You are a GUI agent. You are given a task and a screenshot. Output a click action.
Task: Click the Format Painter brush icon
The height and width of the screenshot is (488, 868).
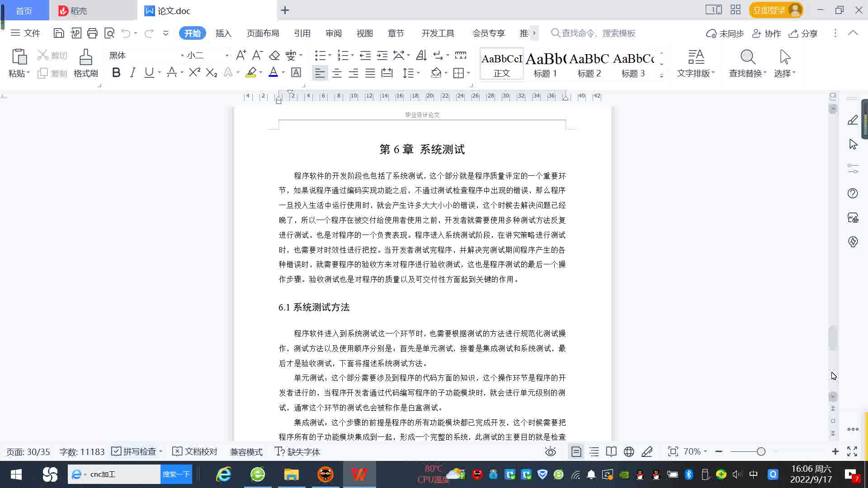pos(86,57)
